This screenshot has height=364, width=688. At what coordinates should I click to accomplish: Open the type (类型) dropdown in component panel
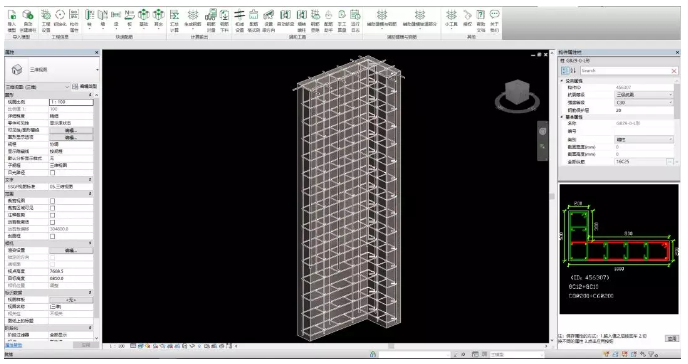(644, 139)
